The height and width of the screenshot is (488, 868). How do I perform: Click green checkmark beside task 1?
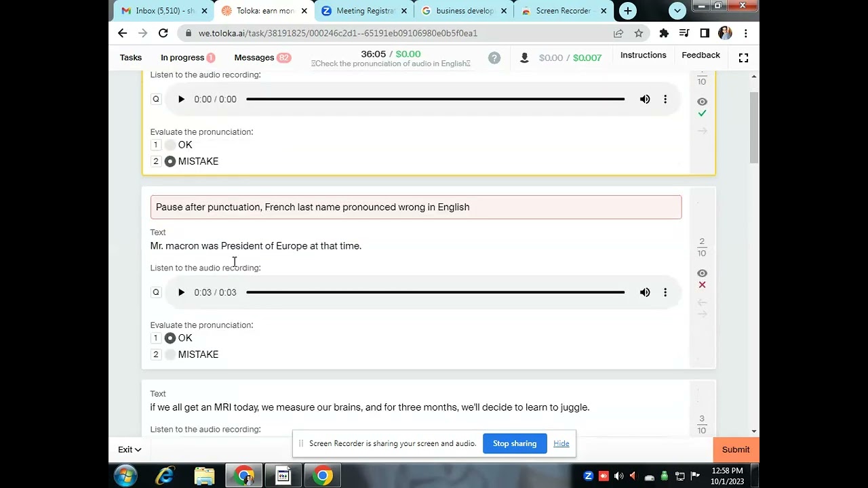tap(702, 113)
